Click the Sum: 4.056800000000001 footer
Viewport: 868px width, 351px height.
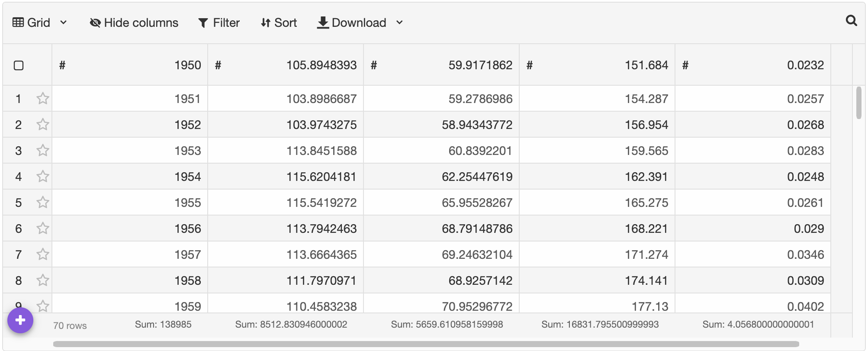tap(758, 325)
